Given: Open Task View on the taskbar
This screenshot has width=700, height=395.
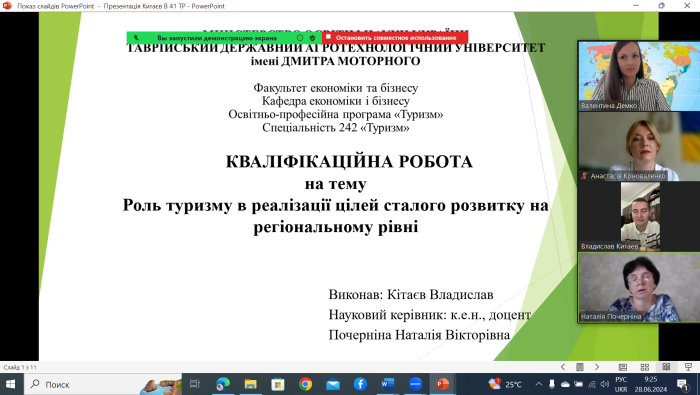Looking at the screenshot, I should (195, 384).
